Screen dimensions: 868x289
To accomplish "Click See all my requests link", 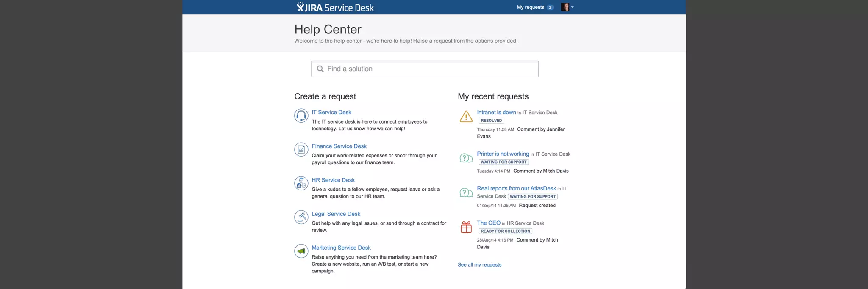I will pyautogui.click(x=479, y=265).
